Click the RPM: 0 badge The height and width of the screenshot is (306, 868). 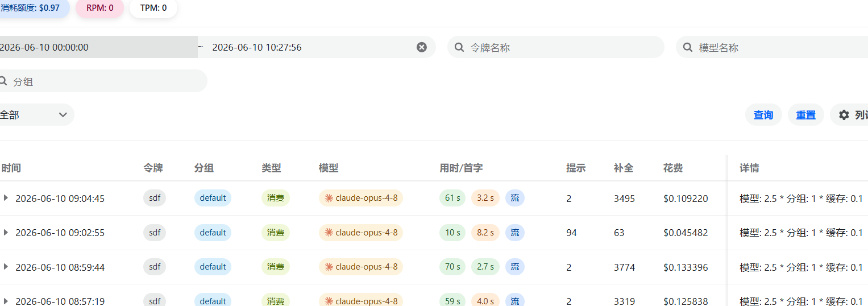(100, 8)
